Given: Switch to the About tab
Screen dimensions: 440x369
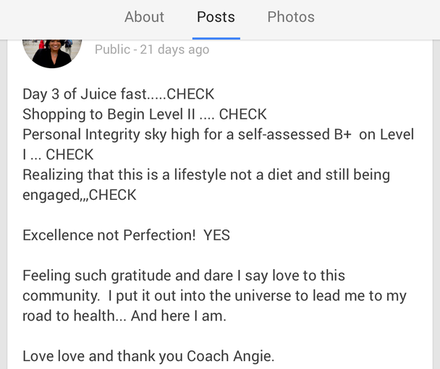Looking at the screenshot, I should (x=144, y=17).
